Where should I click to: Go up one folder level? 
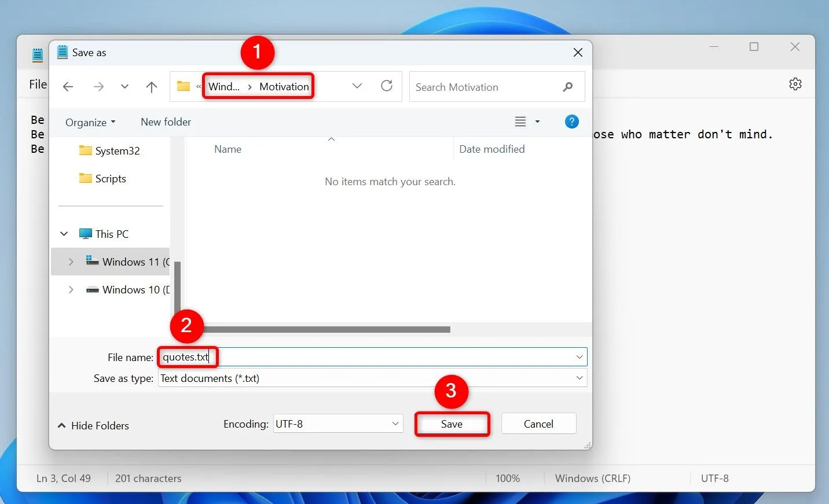pos(152,87)
